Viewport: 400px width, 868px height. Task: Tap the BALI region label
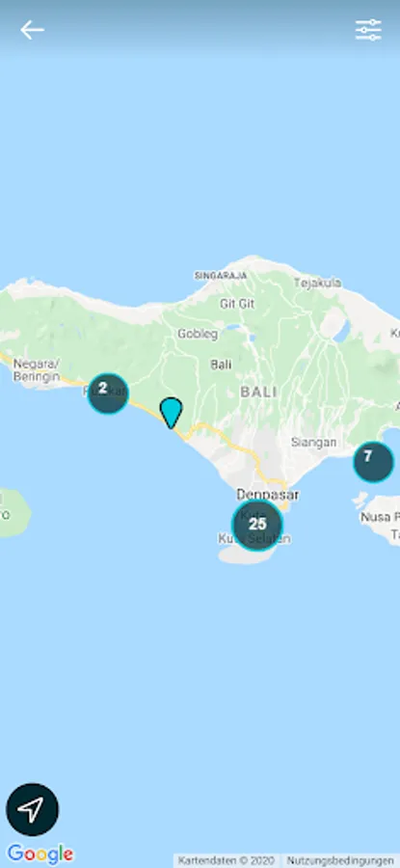258,392
